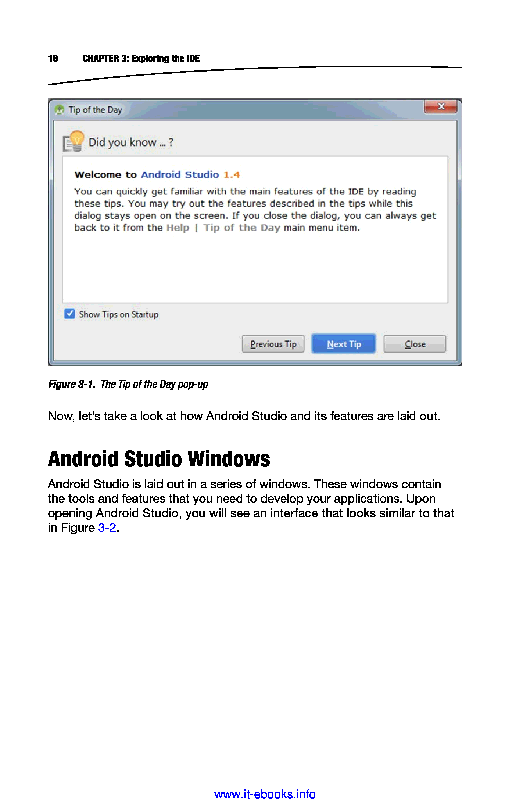The height and width of the screenshot is (807, 532).
Task: Click the 'Did you know ... ?' heading
Action: [131, 142]
